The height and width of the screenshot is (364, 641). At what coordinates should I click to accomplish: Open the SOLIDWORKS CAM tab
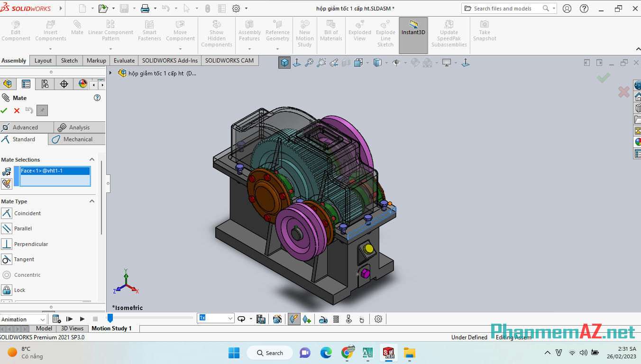pos(229,60)
